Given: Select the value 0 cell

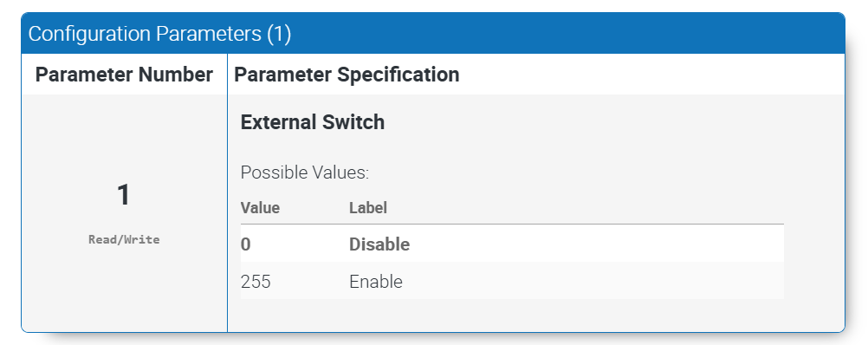Looking at the screenshot, I should coord(246,244).
